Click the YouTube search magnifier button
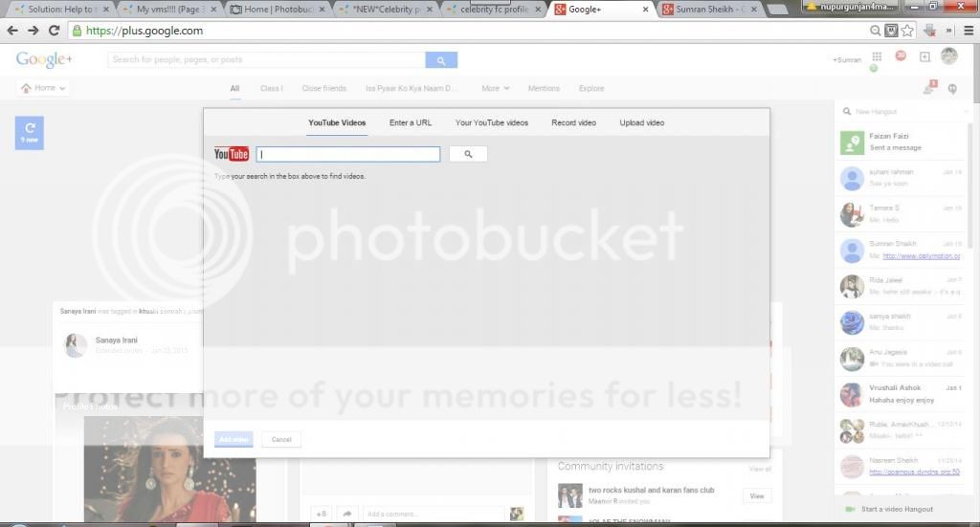 pos(468,154)
